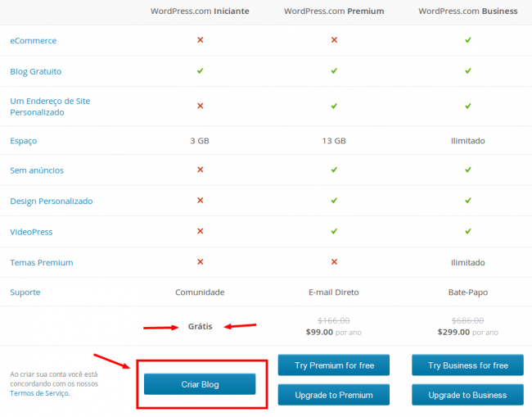Click the red X for eCommerce under Iniciante
532x417 pixels.
(x=201, y=40)
